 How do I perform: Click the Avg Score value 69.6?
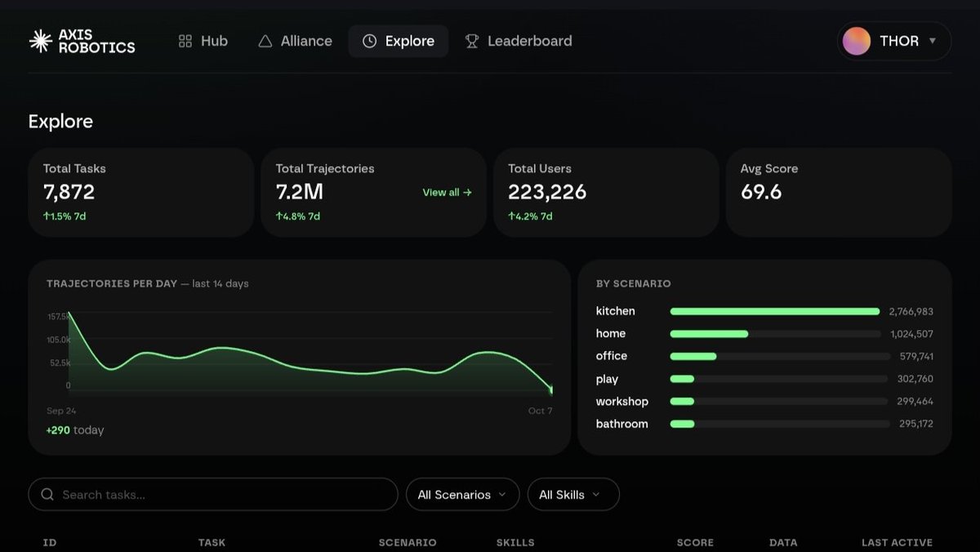(761, 192)
